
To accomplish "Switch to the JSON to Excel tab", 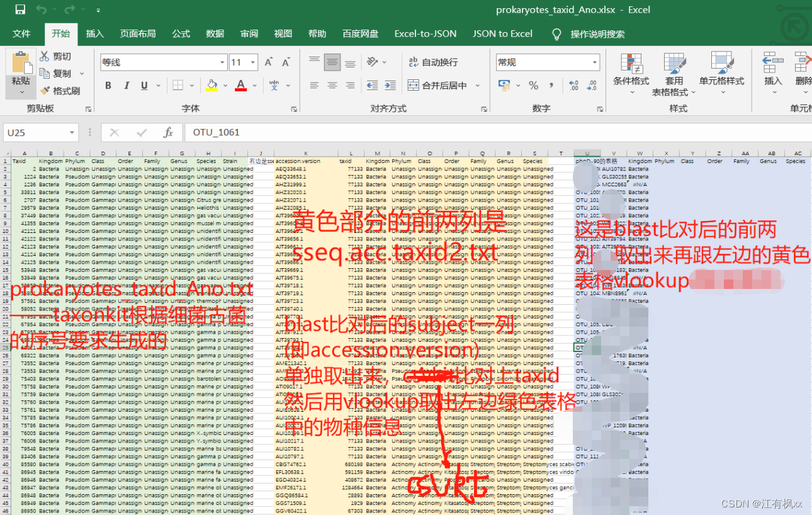I will click(502, 33).
